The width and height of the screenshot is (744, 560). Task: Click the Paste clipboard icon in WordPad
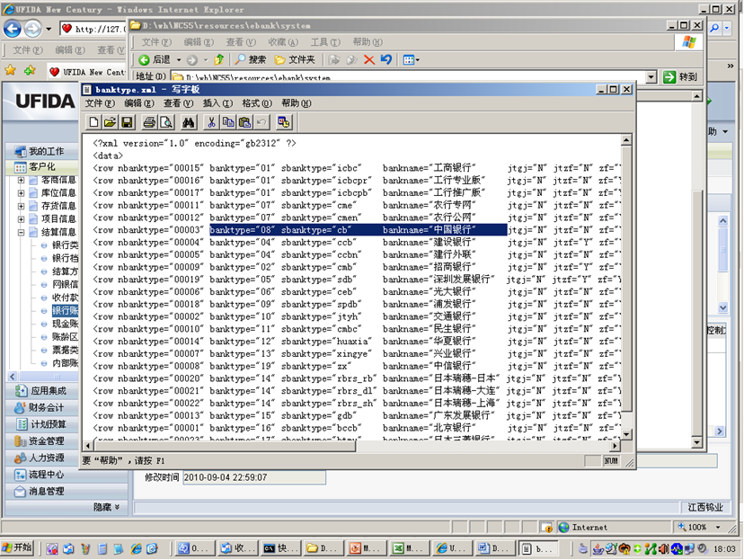(x=244, y=122)
